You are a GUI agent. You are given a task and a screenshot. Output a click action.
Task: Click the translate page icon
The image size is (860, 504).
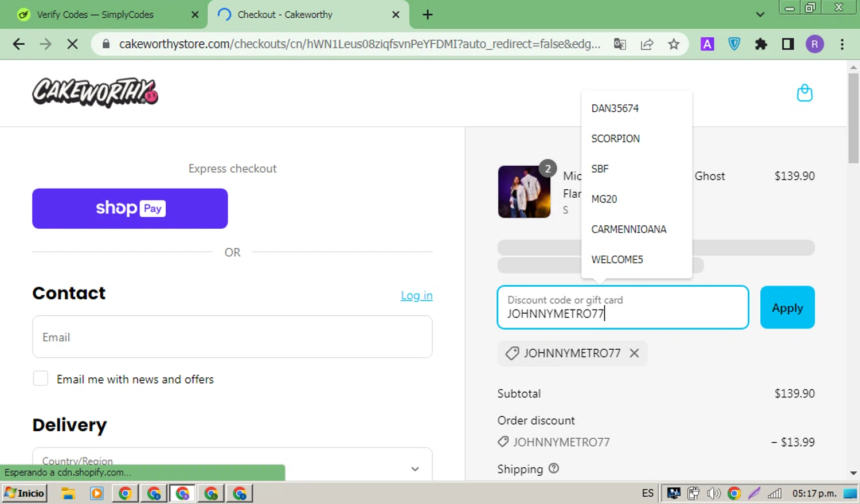point(620,44)
